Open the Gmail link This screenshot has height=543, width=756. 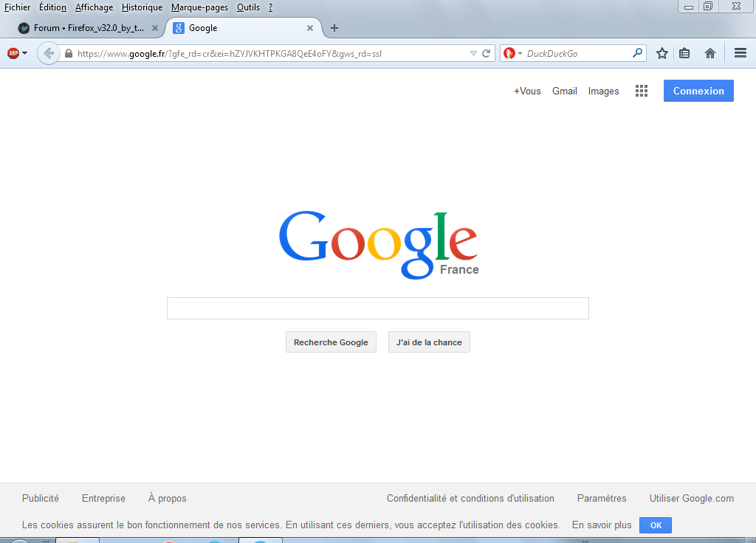coord(565,91)
